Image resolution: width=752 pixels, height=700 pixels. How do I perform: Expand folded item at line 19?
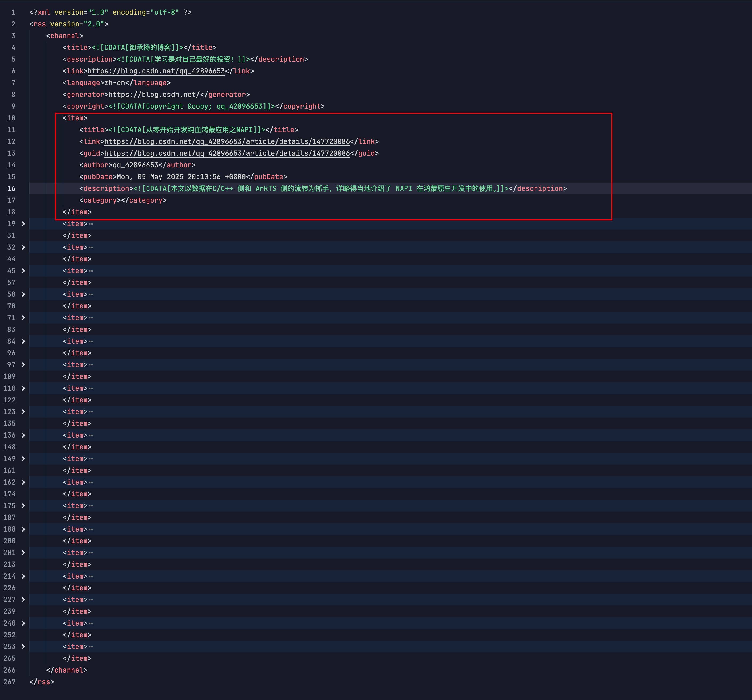[23, 224]
